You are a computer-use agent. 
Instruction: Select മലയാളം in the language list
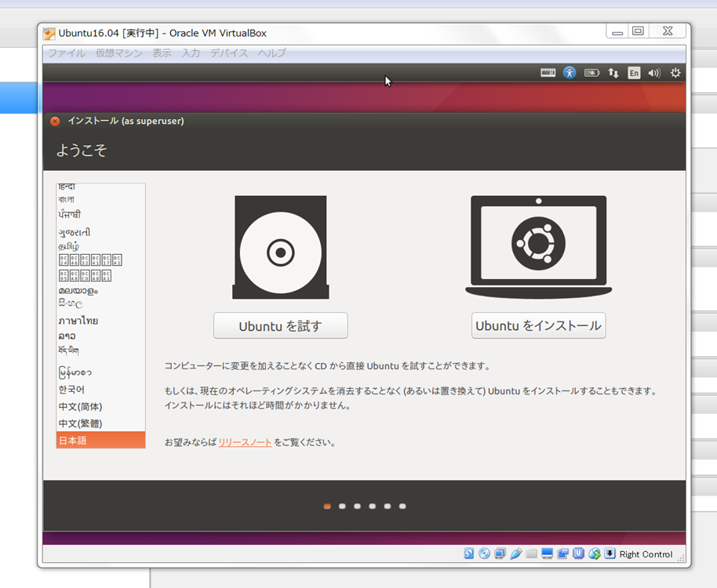click(x=100, y=291)
